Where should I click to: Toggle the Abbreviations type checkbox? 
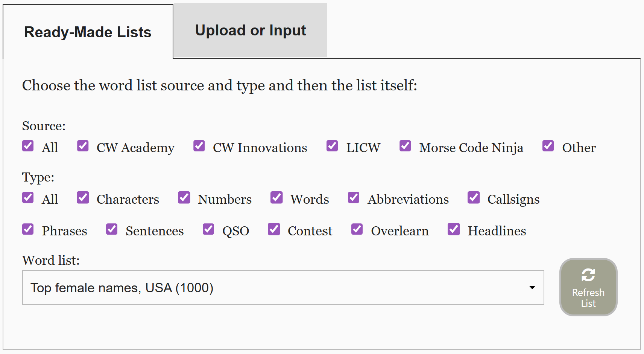pos(354,197)
